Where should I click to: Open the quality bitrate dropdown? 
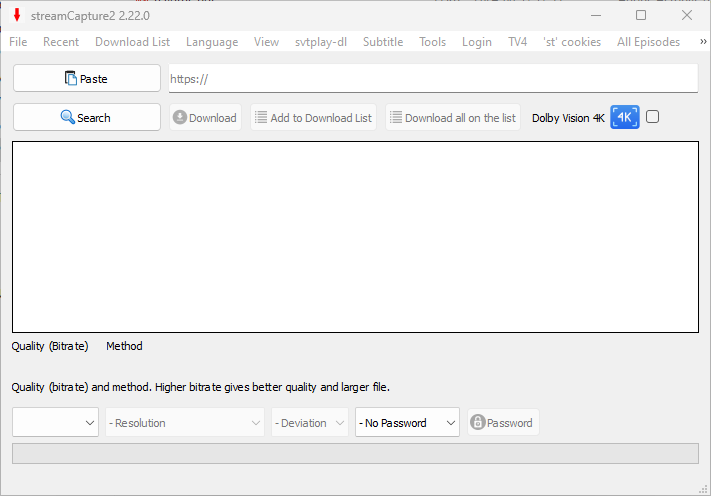[55, 422]
